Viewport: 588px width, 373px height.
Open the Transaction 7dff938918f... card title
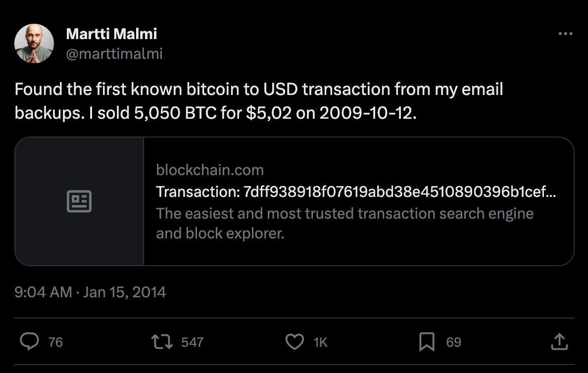[x=356, y=192]
